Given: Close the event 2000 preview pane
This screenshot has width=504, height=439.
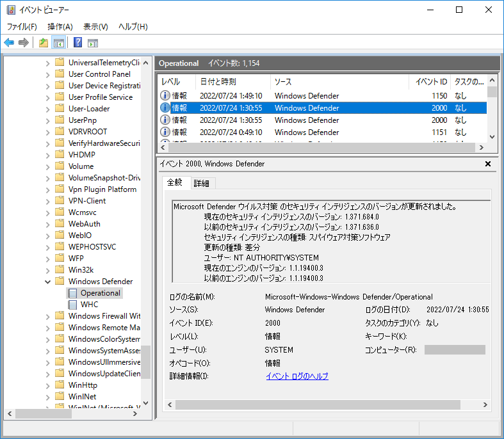Looking at the screenshot, I should 487,164.
